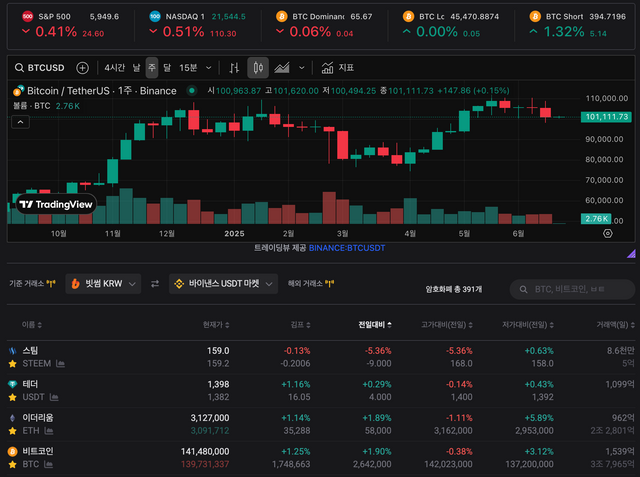Click the Bitcoin symbol logo in legend
Image resolution: width=640 pixels, height=477 pixels.
click(18, 91)
